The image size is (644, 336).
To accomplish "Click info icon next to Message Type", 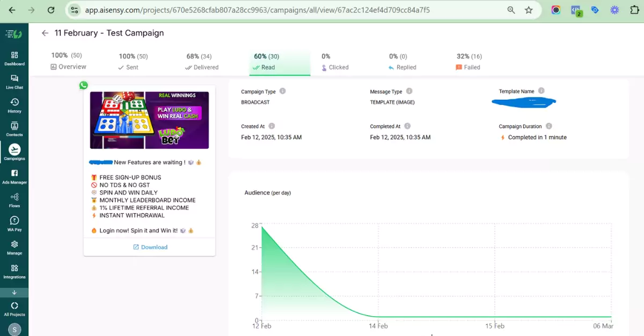I will (409, 91).
